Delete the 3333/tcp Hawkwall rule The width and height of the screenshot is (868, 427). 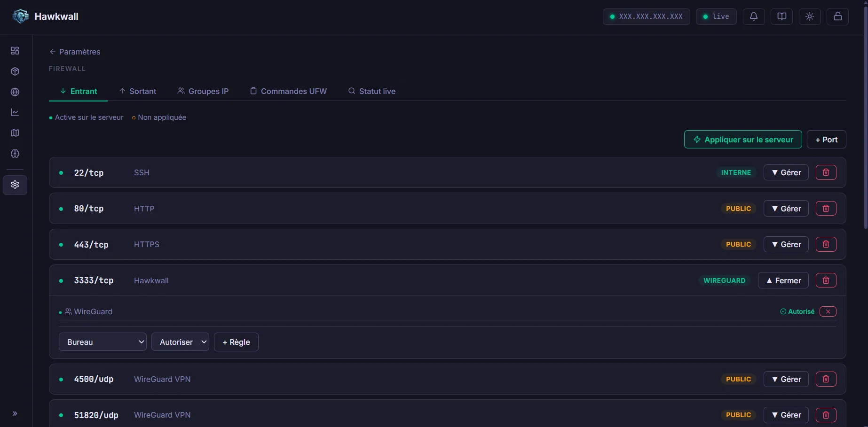pos(826,280)
